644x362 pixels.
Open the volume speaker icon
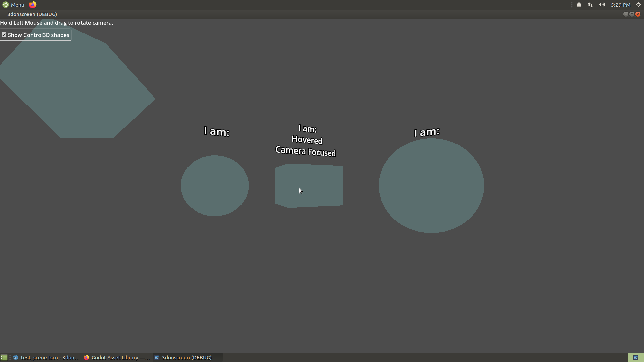(602, 5)
